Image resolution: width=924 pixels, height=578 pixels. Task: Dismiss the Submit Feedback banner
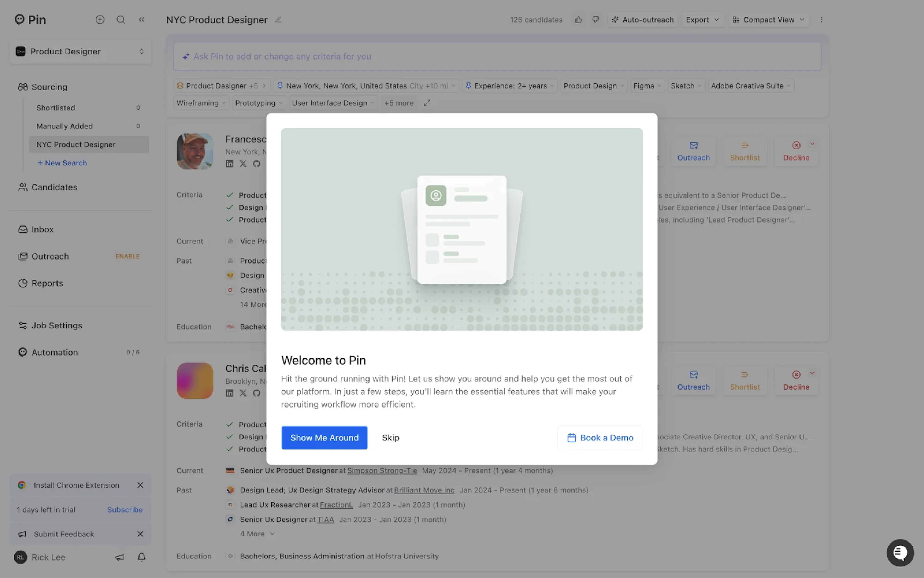pos(140,534)
